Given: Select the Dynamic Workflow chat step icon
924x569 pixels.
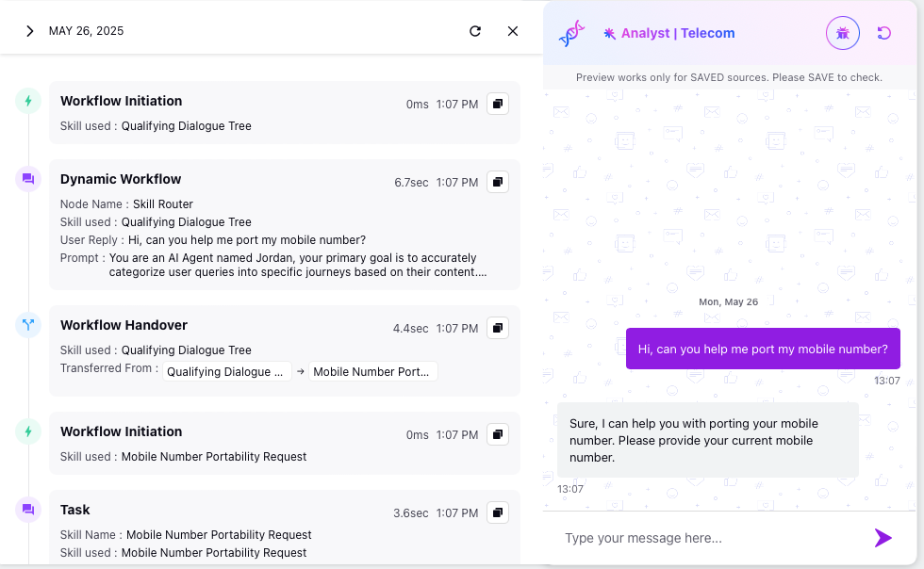Looking at the screenshot, I should tap(28, 179).
